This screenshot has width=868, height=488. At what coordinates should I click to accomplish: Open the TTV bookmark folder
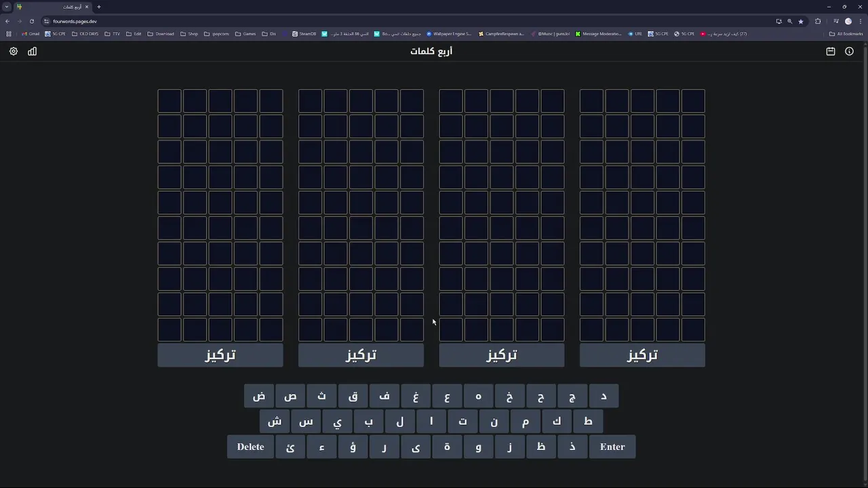(113, 34)
